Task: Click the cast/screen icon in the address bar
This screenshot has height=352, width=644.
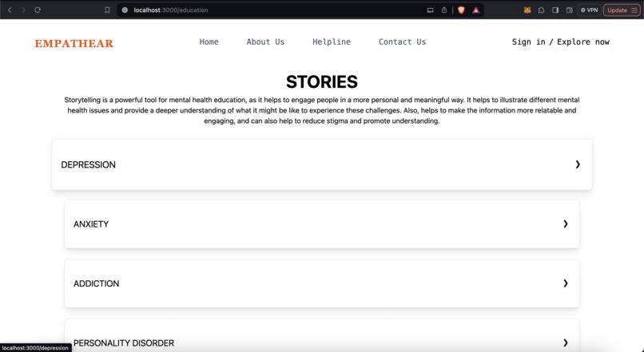Action: pos(430,10)
